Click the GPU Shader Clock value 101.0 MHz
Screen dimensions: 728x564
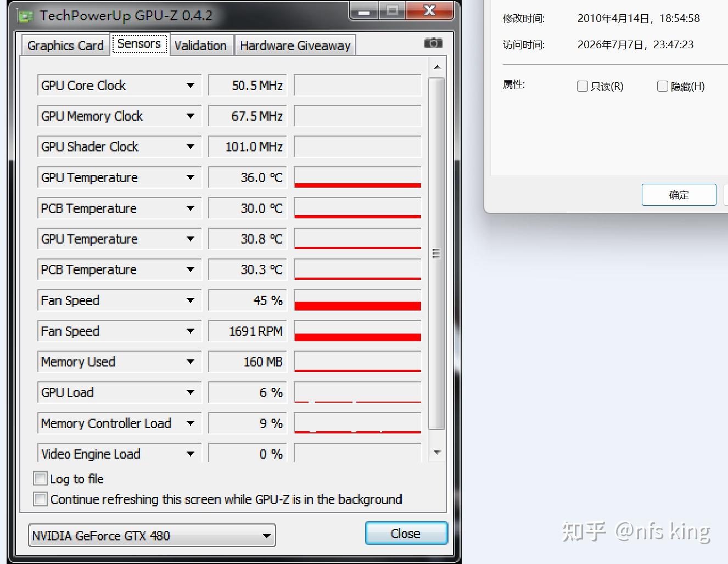tap(248, 146)
